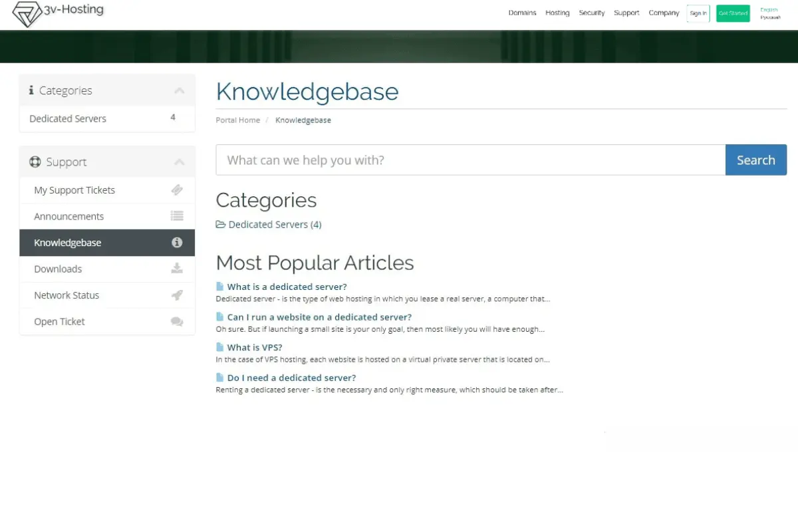
Task: Click the blue Search button
Action: point(756,160)
